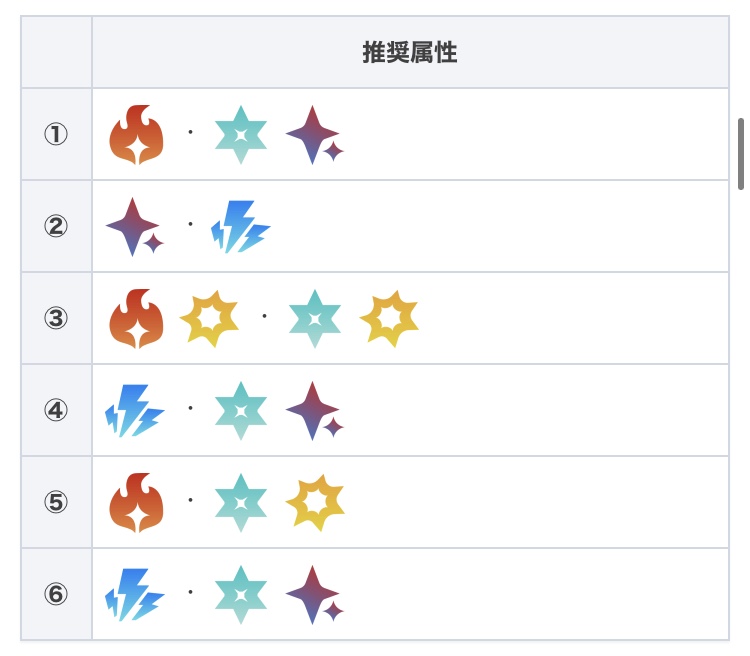Click last yellow burst icon in row ③
This screenshot has width=750, height=656.
pos(389,318)
